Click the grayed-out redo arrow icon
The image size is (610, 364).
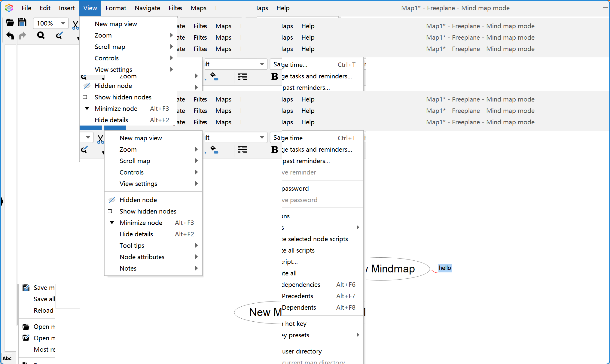coord(23,36)
